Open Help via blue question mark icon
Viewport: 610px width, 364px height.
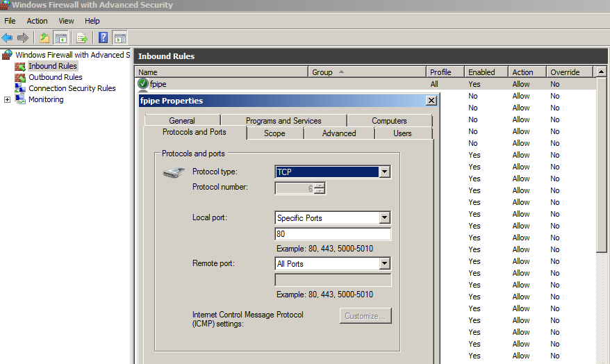click(103, 38)
